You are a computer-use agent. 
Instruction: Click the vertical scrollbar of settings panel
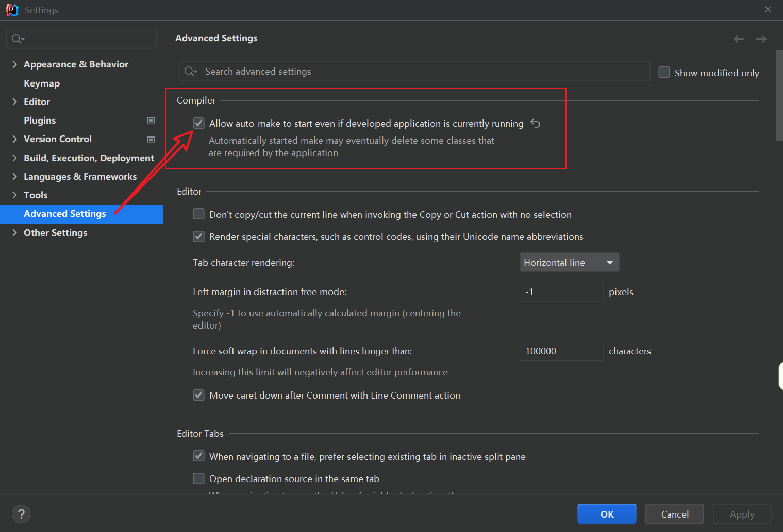(x=779, y=95)
